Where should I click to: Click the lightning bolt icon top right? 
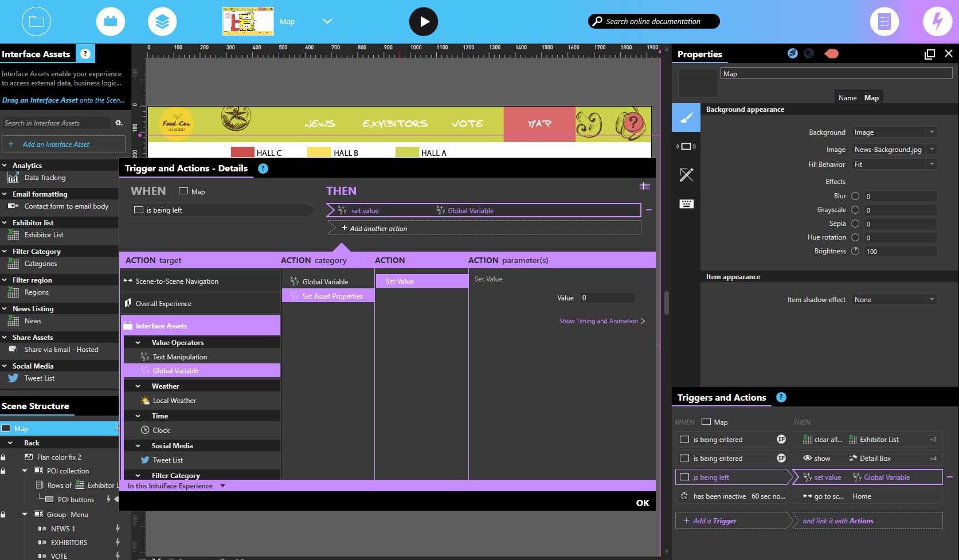click(937, 22)
